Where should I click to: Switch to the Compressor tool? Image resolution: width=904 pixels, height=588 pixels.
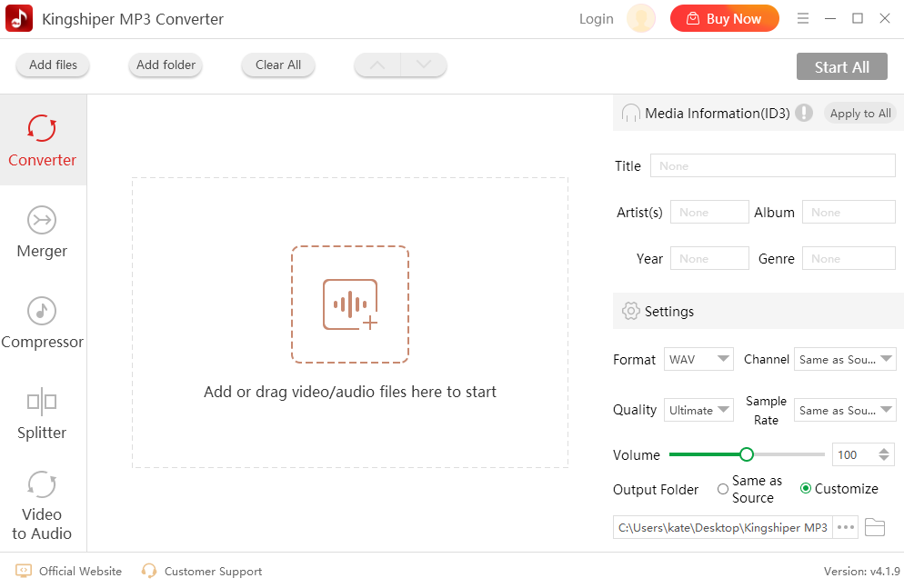click(42, 325)
